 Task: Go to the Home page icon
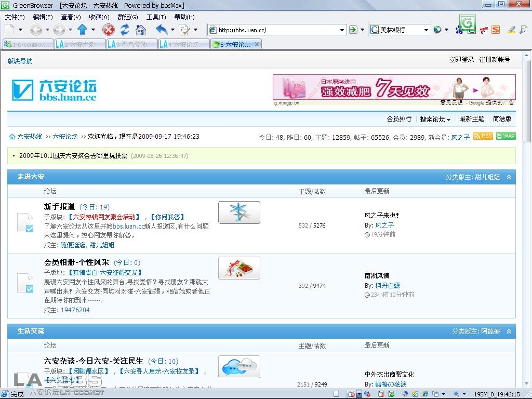pyautogui.click(x=141, y=30)
